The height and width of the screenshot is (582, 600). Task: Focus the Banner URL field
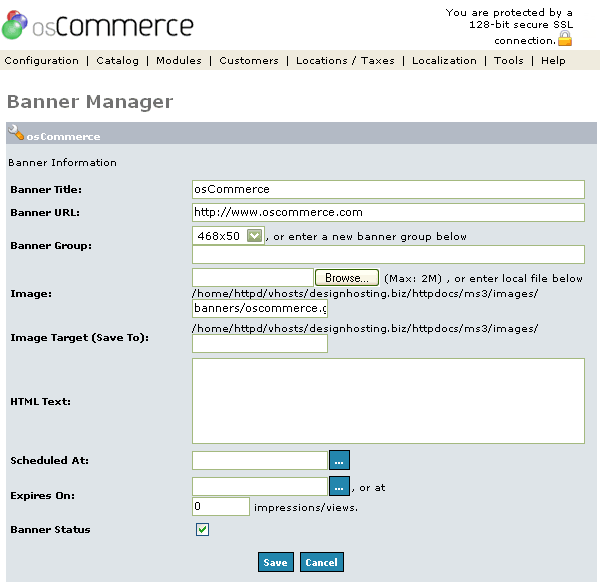[x=388, y=212]
